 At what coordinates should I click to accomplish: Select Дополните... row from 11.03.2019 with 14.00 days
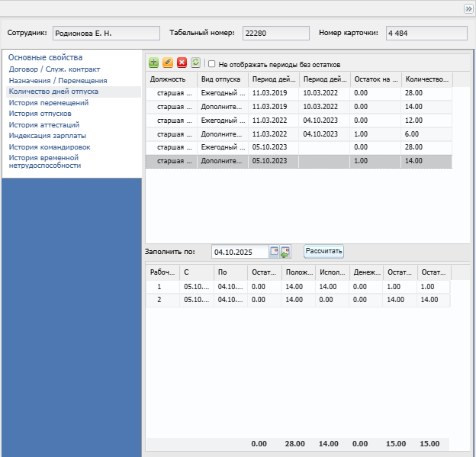(299, 107)
